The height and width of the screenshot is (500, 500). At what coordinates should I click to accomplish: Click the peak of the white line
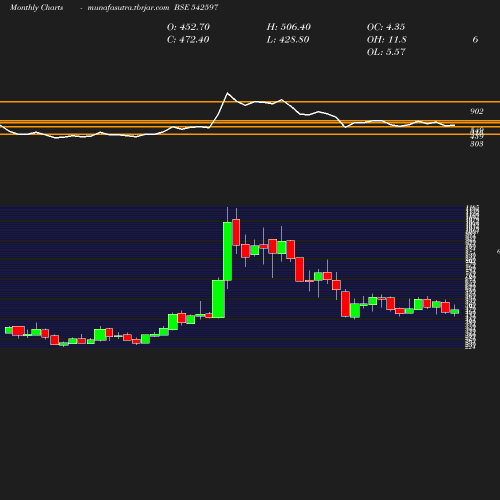tap(228, 93)
